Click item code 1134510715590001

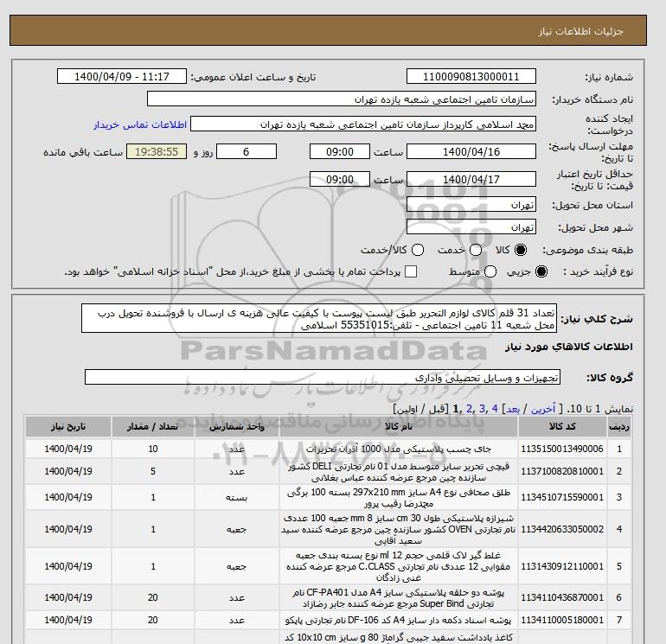pyautogui.click(x=562, y=497)
